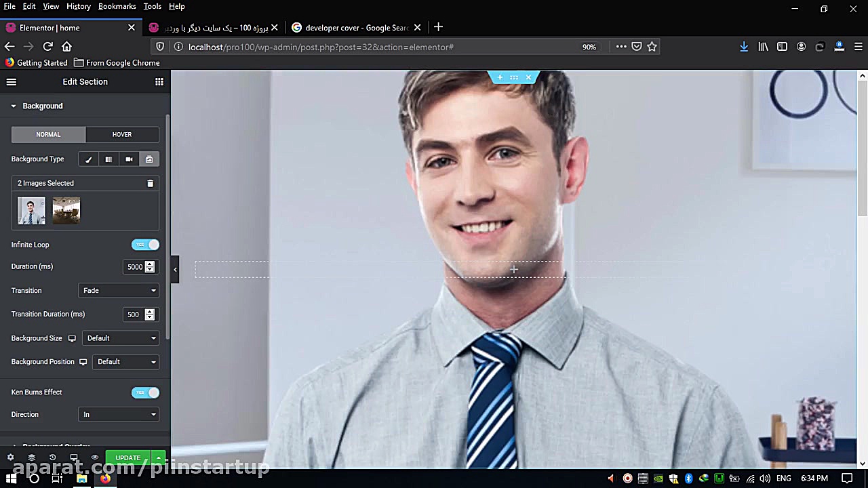Image resolution: width=868 pixels, height=488 pixels.
Task: Open Elementor page settings gear icon
Action: [x=10, y=457]
